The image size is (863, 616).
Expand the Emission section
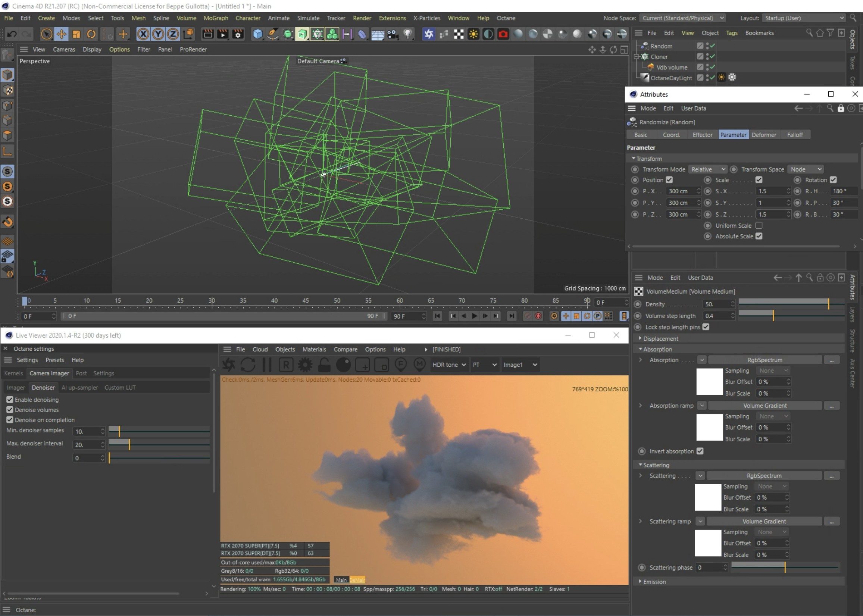point(654,581)
